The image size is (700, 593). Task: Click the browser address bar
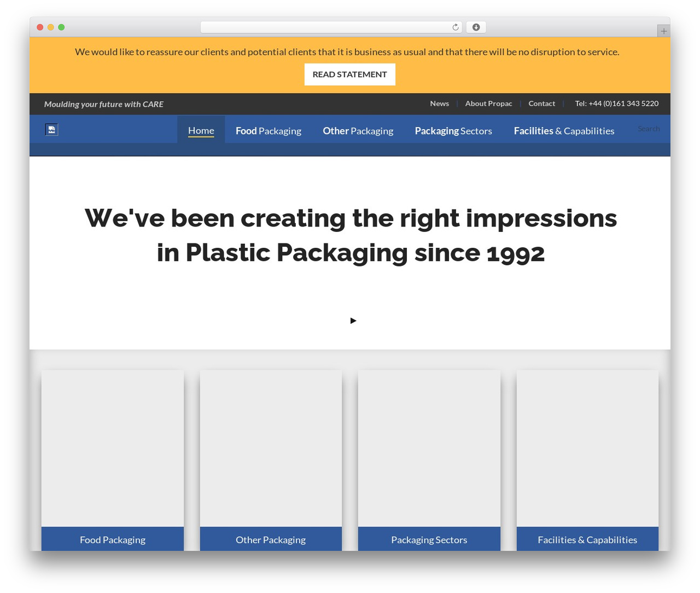click(x=331, y=27)
